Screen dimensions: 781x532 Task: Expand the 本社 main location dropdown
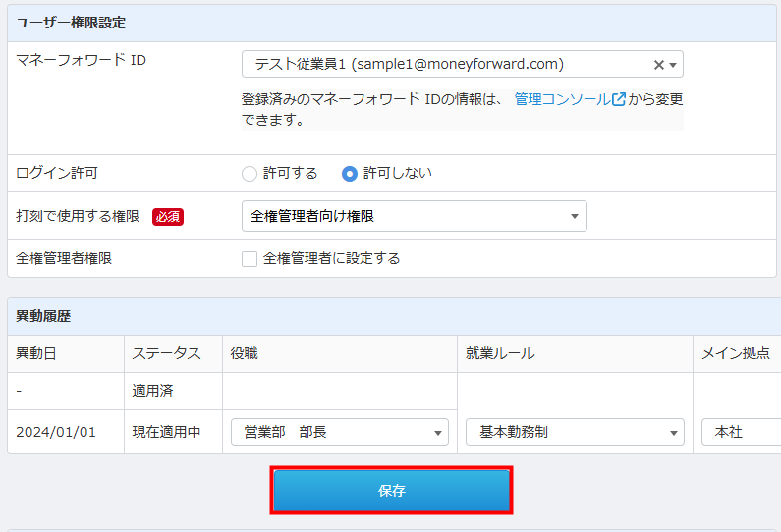click(741, 432)
